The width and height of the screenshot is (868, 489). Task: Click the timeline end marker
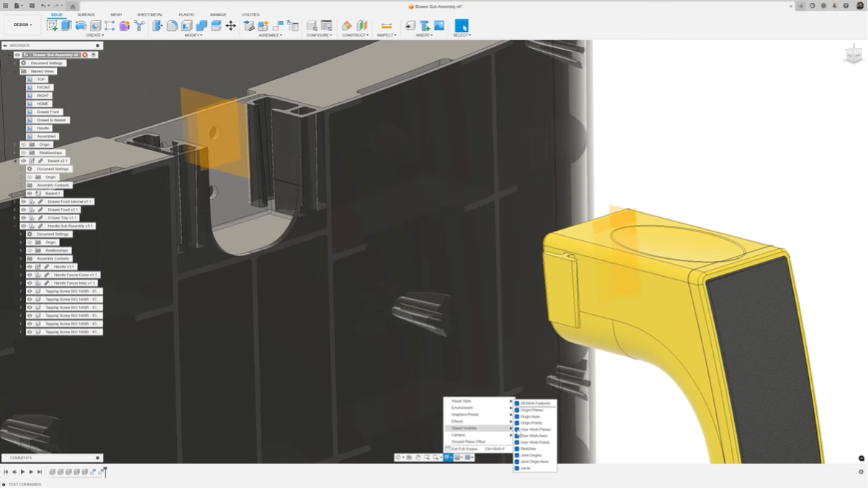tap(105, 472)
